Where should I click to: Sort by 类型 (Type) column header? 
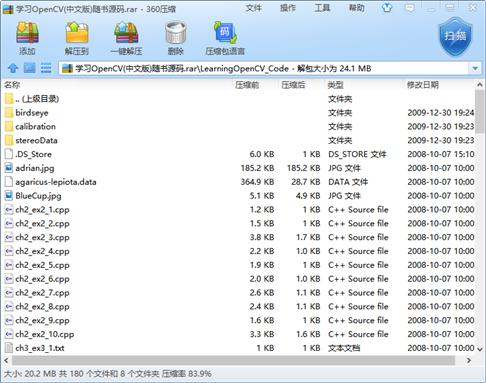(335, 85)
